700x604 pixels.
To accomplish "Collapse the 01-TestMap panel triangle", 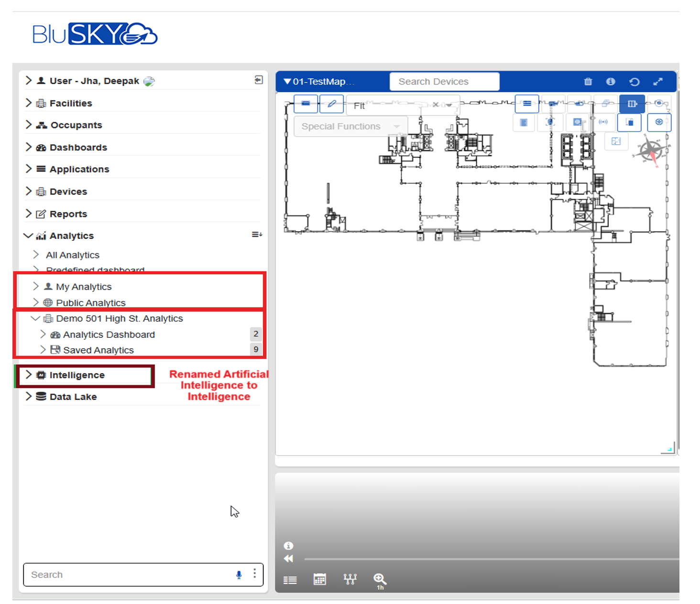I will click(287, 82).
